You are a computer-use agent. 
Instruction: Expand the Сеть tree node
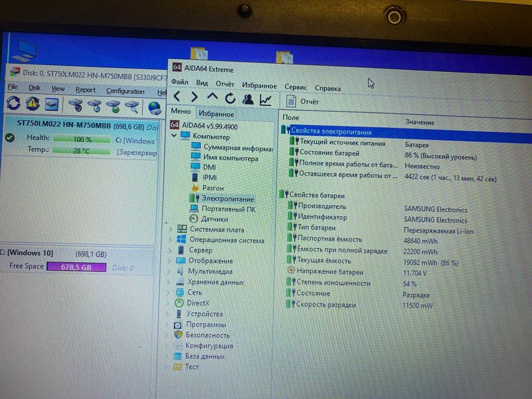168,292
